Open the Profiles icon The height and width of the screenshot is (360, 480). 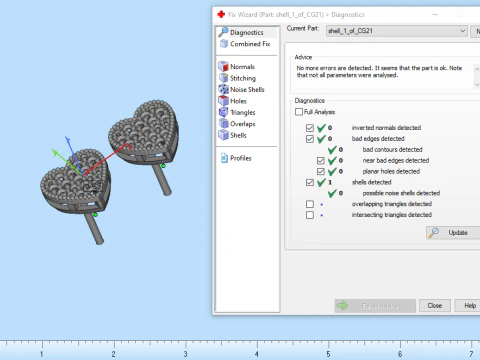224,158
